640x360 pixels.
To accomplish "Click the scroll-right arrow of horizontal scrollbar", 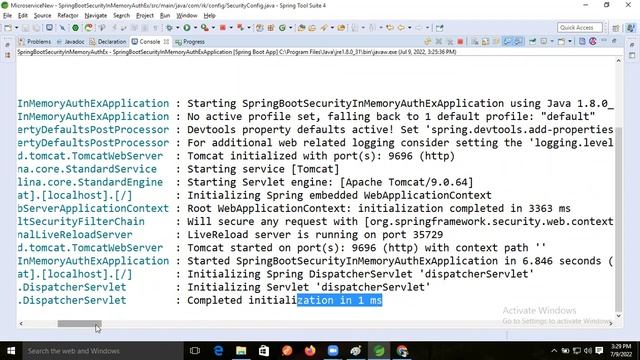I will click(x=611, y=324).
